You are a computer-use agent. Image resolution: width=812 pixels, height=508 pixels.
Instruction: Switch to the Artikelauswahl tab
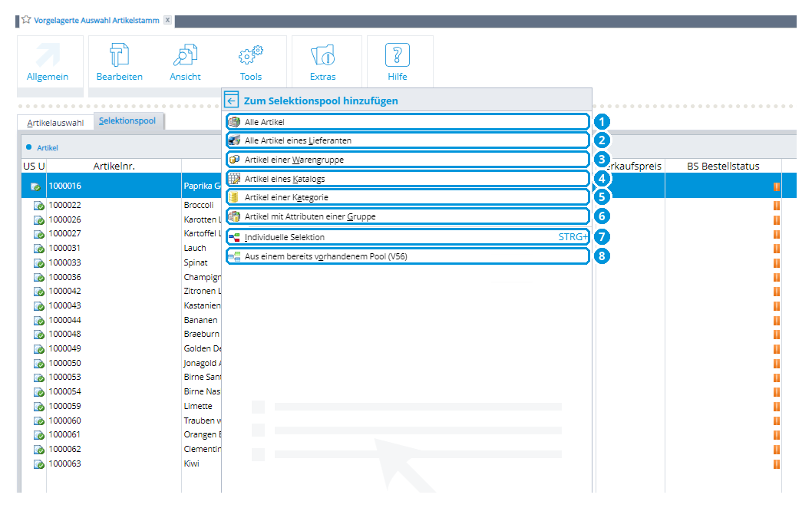(x=55, y=123)
